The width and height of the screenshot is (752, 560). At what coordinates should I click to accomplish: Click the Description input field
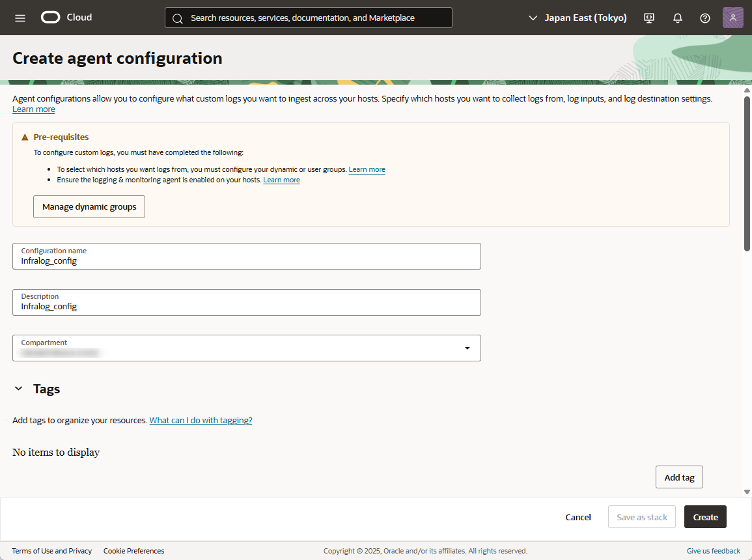pos(247,306)
